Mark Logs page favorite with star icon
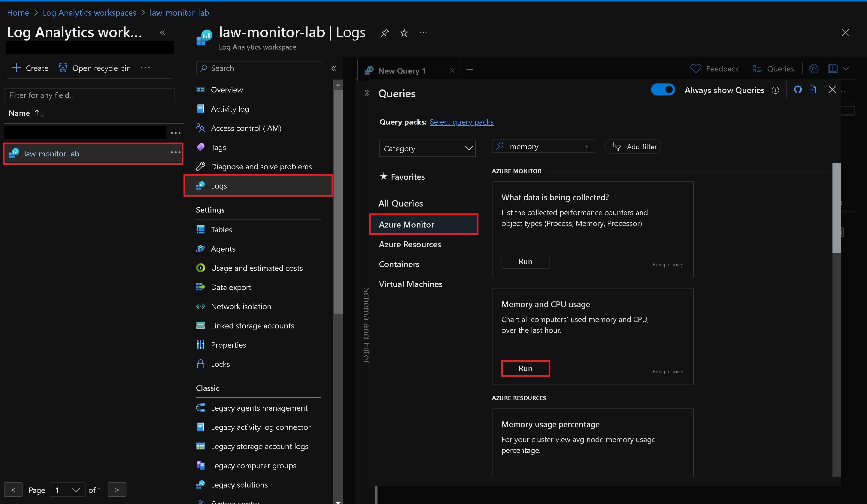The width and height of the screenshot is (867, 504). [404, 33]
